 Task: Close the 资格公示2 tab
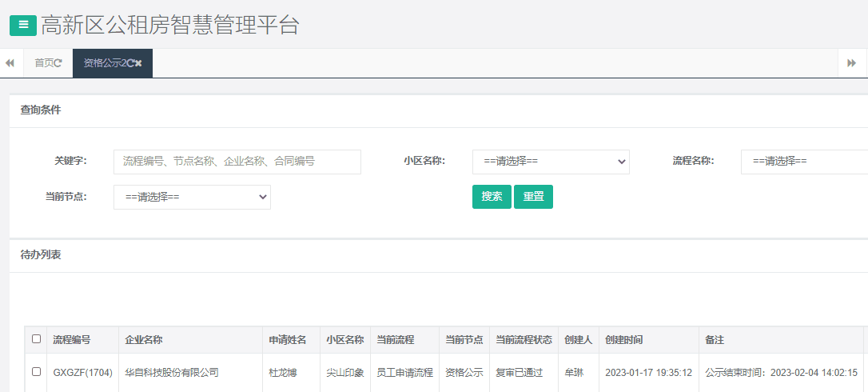139,63
